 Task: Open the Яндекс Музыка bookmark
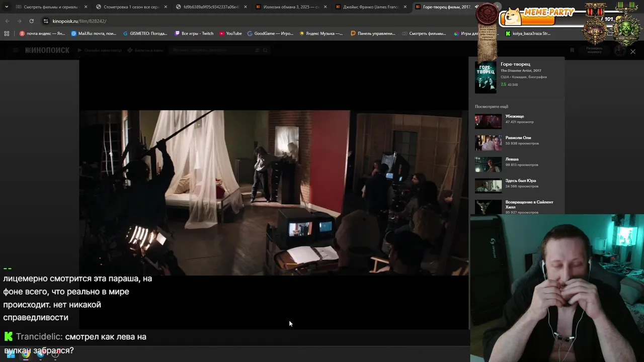point(321,34)
